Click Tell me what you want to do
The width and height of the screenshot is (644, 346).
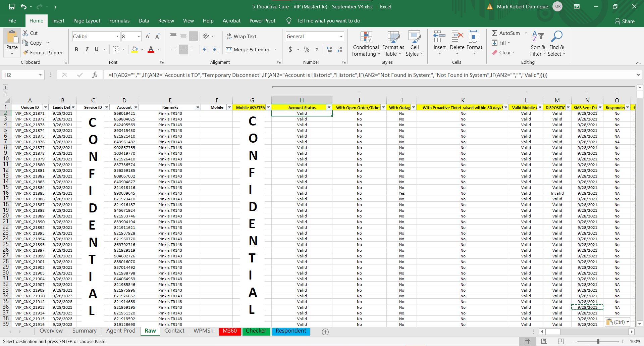point(328,21)
